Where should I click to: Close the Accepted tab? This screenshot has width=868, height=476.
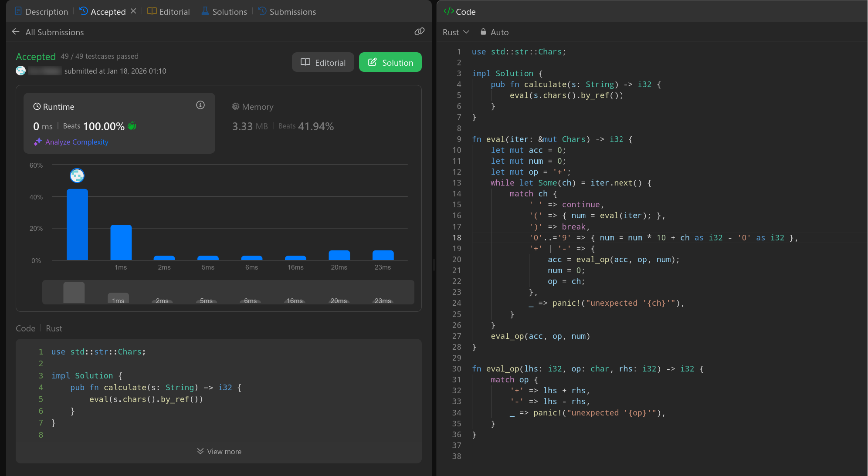pos(133,11)
